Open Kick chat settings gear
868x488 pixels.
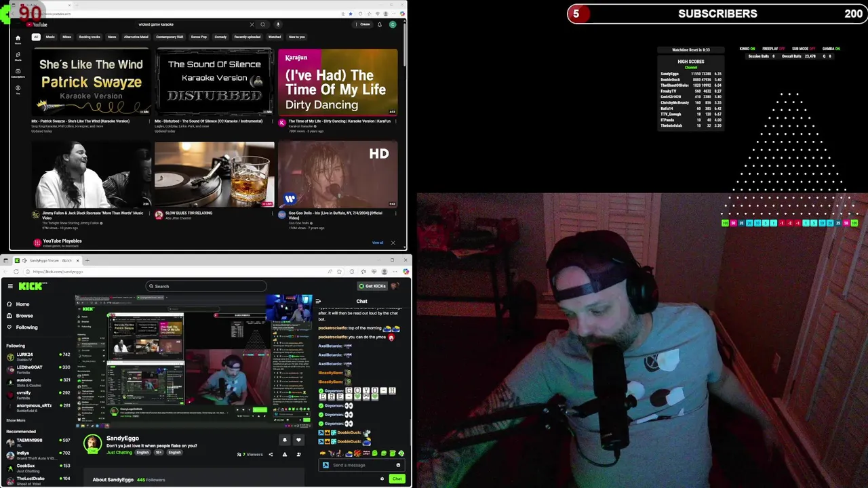point(382,479)
